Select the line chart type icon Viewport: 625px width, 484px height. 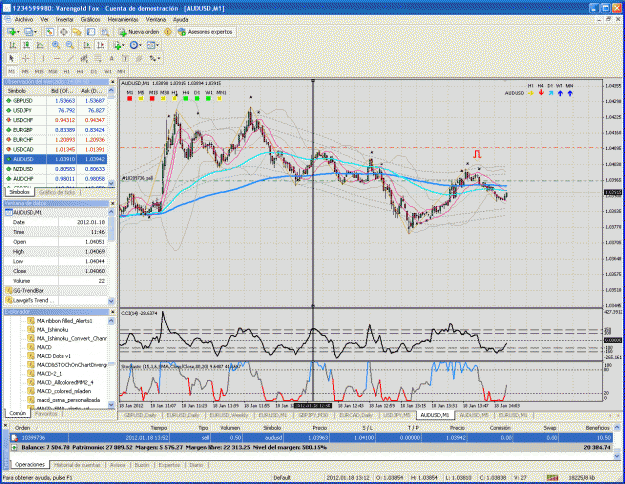40,45
